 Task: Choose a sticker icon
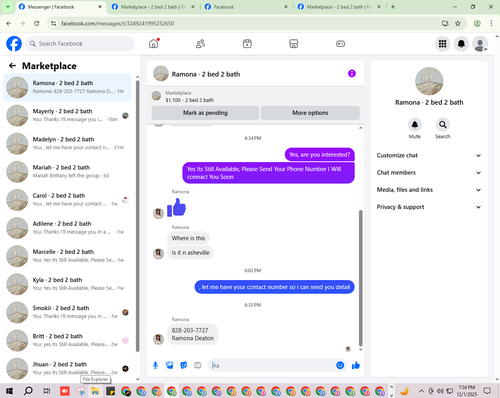point(184,365)
